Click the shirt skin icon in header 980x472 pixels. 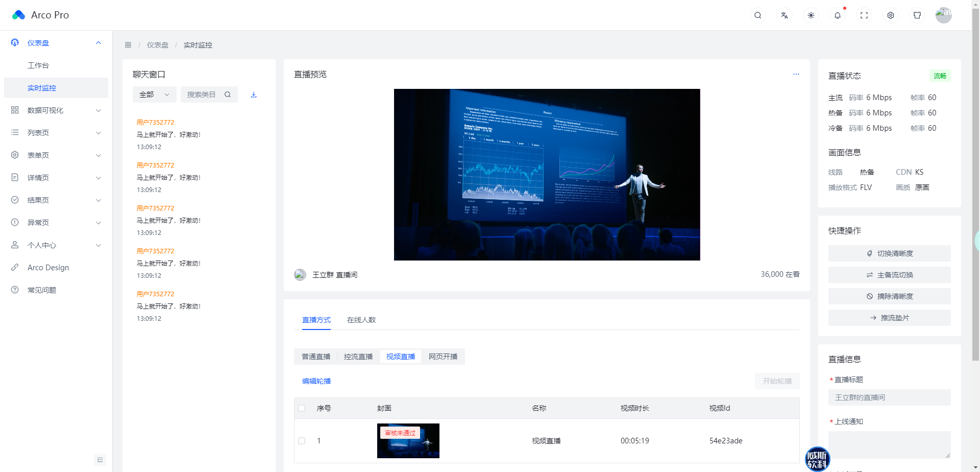pos(917,15)
